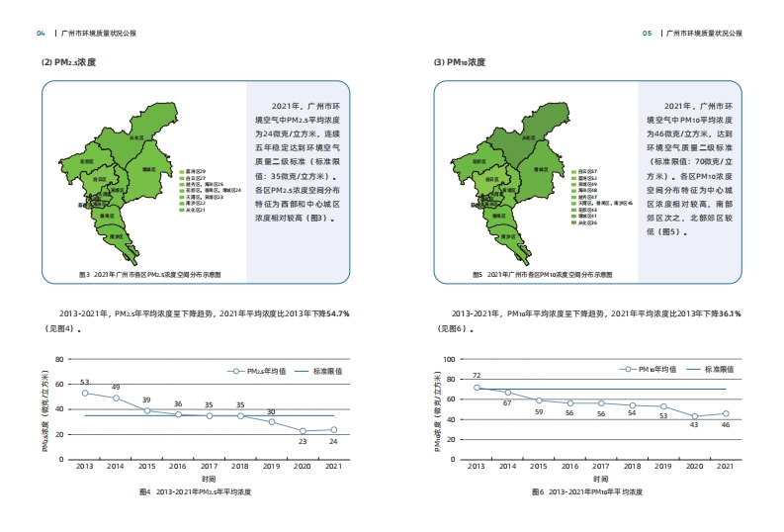The width and height of the screenshot is (784, 532).
Task: Click the 2020 PM10 data point labeled 43
Action: 695,416
